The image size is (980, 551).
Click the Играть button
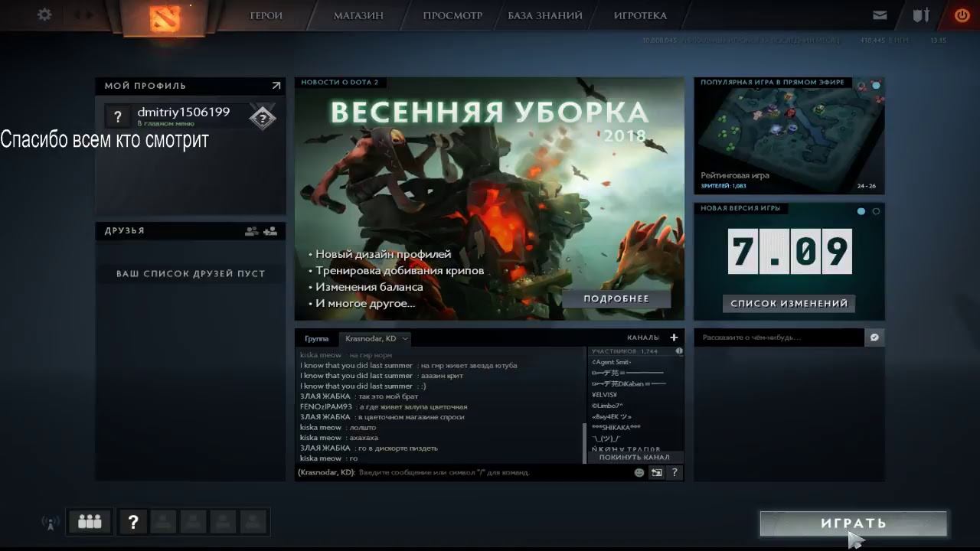click(854, 523)
